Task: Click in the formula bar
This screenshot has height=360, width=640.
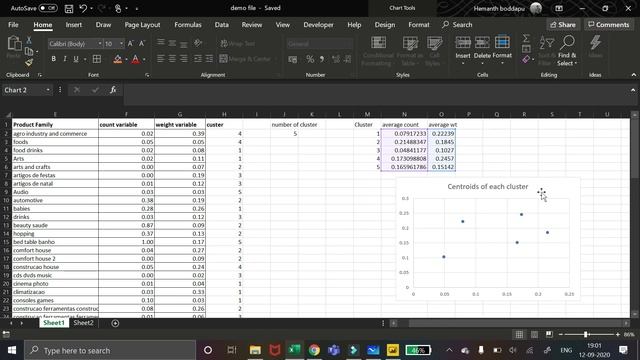Action: click(x=376, y=95)
